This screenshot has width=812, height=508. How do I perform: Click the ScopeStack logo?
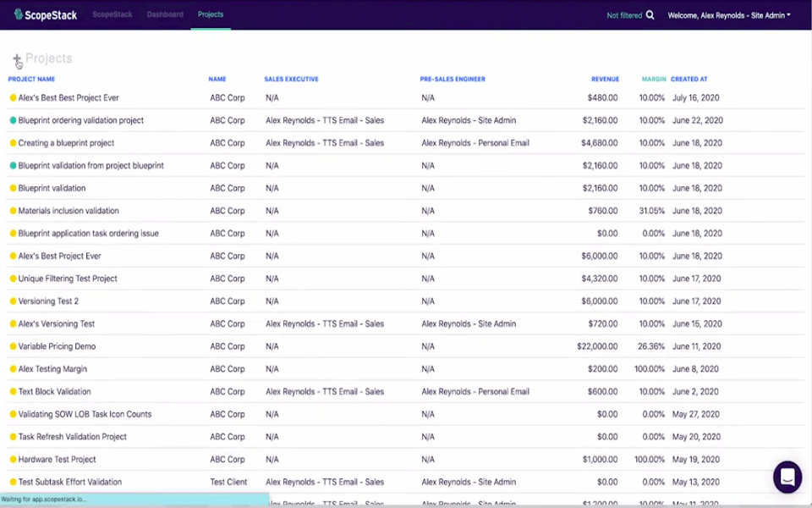(46, 15)
